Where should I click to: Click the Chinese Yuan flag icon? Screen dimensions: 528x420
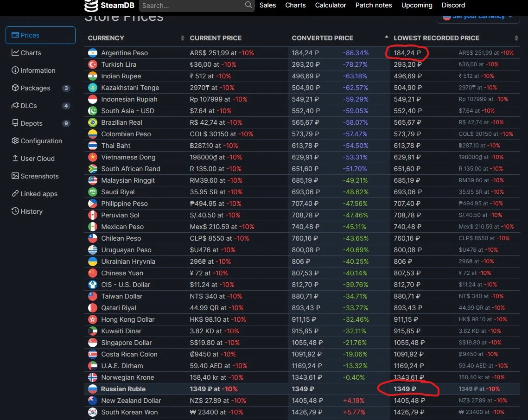[x=93, y=273]
